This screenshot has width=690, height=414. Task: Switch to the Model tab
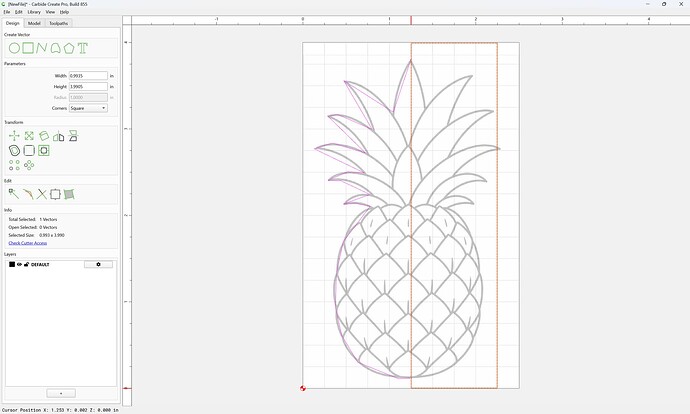tap(34, 23)
